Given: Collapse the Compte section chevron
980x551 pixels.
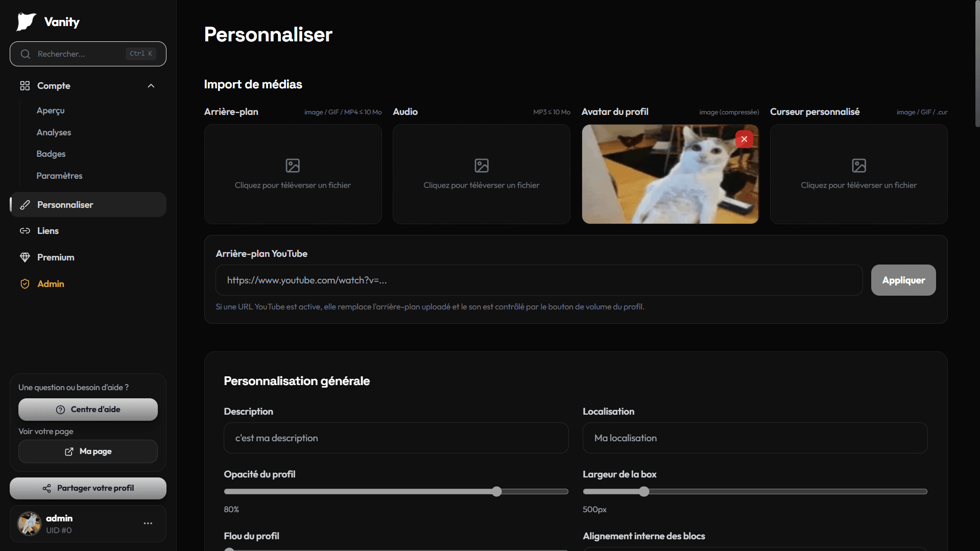Looking at the screenshot, I should point(151,86).
